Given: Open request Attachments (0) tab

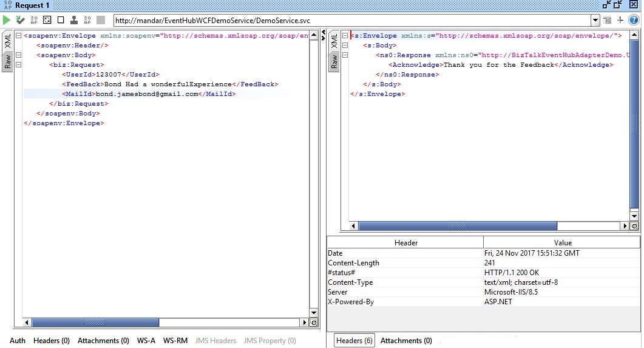Looking at the screenshot, I should pos(103,341).
